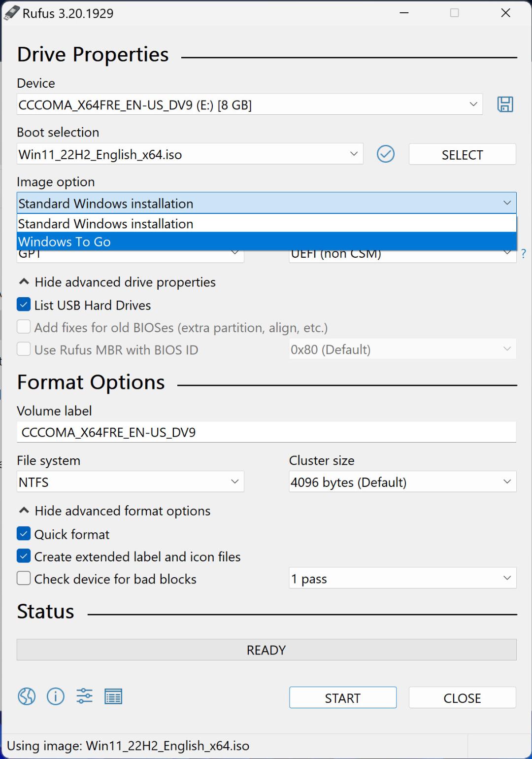The image size is (532, 759).
Task: Expand the Cluster size dropdown
Action: [x=402, y=482]
